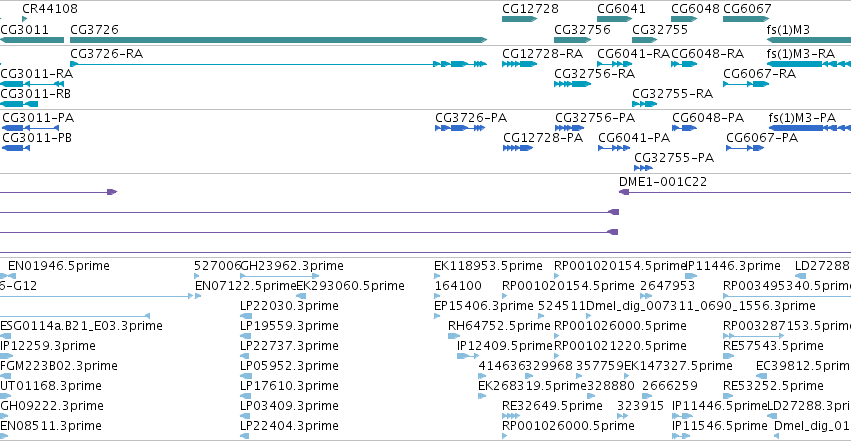Select transcript CG3011-RA
The image size is (851, 441).
click(x=36, y=74)
